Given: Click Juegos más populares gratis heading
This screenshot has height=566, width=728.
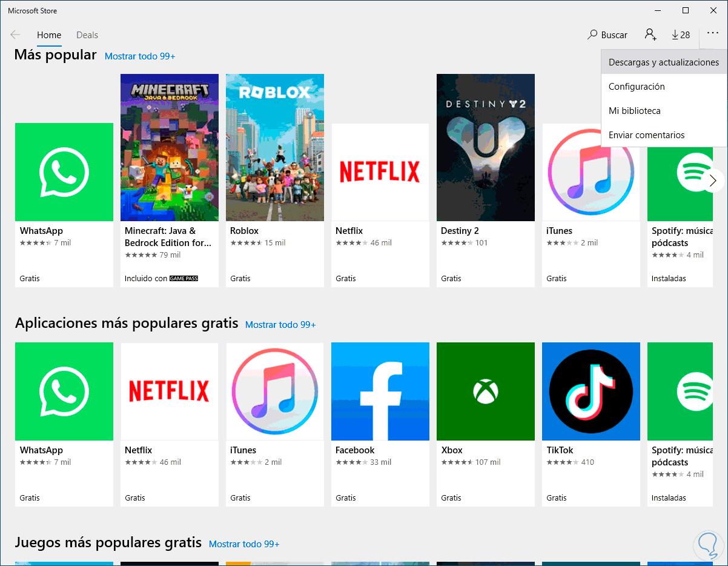Looking at the screenshot, I should (108, 543).
